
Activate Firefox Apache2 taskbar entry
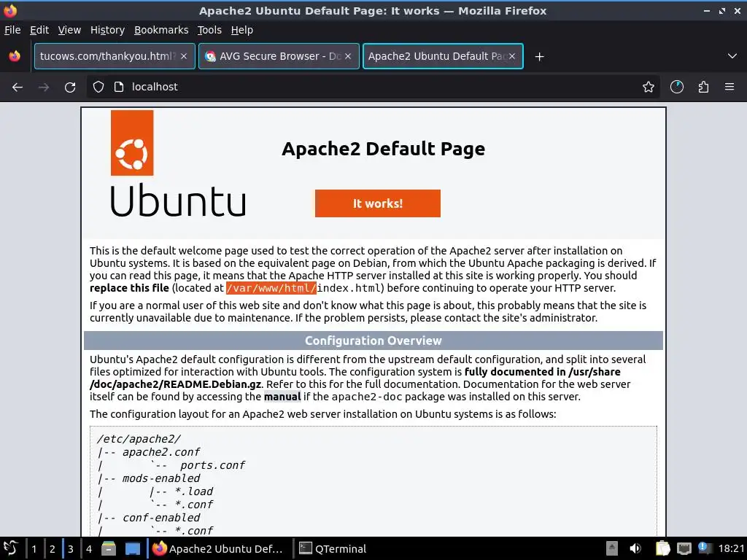218,548
